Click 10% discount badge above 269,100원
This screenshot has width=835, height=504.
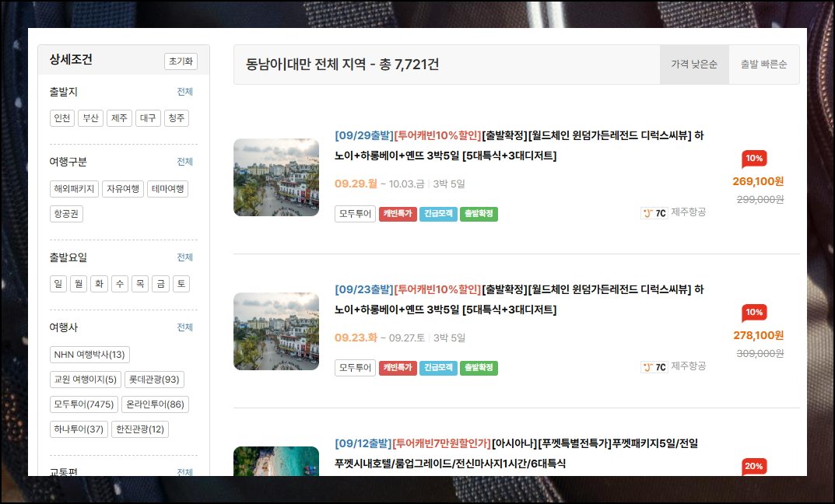coord(754,159)
